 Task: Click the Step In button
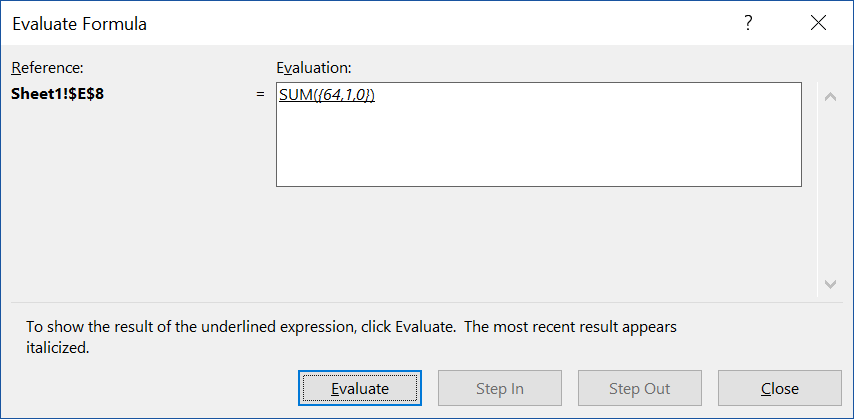499,388
